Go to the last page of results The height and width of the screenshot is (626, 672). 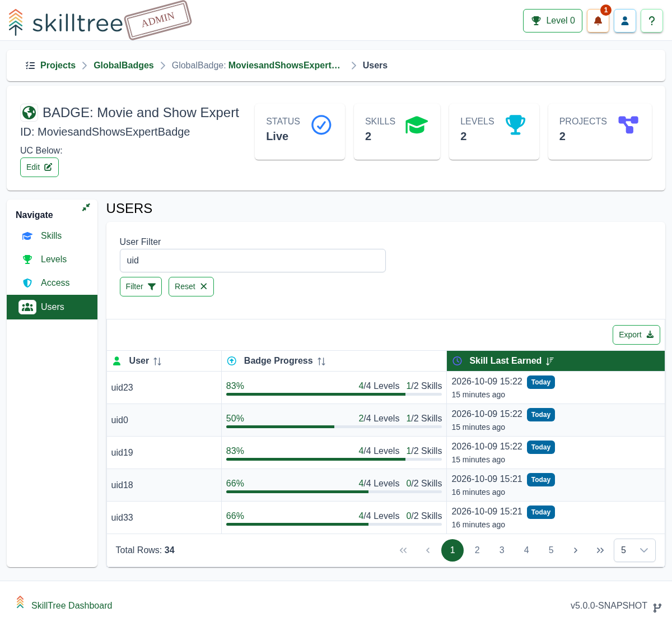(600, 550)
